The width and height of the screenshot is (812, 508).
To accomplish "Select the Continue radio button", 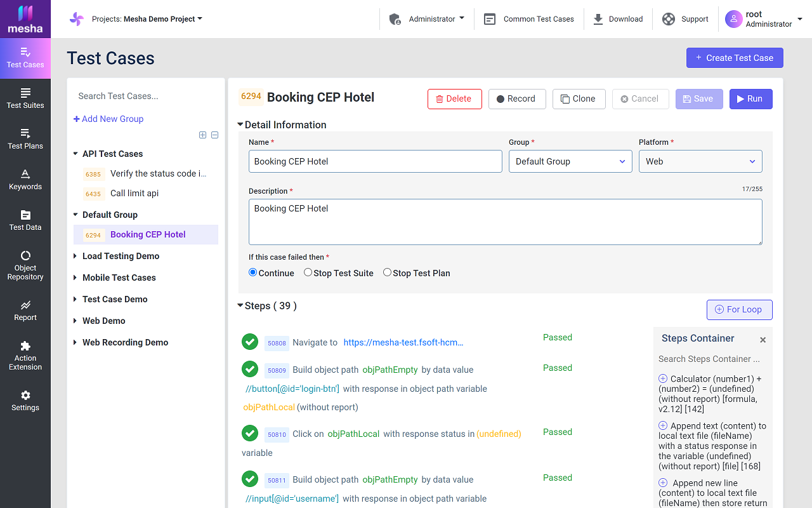I will [x=253, y=272].
